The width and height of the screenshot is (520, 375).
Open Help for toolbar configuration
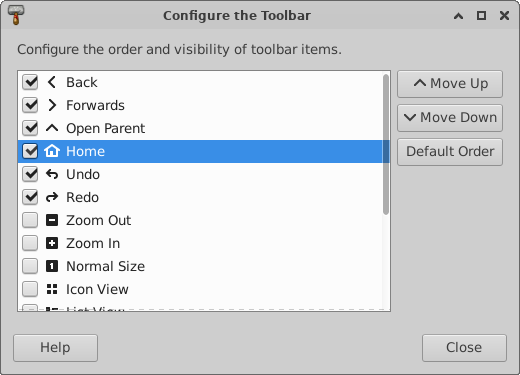pyautogui.click(x=55, y=348)
